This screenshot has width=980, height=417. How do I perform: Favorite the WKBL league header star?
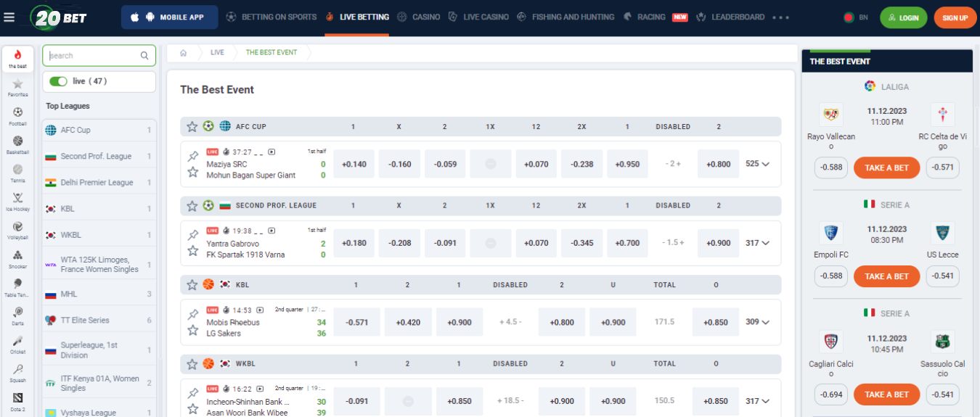[x=192, y=363]
